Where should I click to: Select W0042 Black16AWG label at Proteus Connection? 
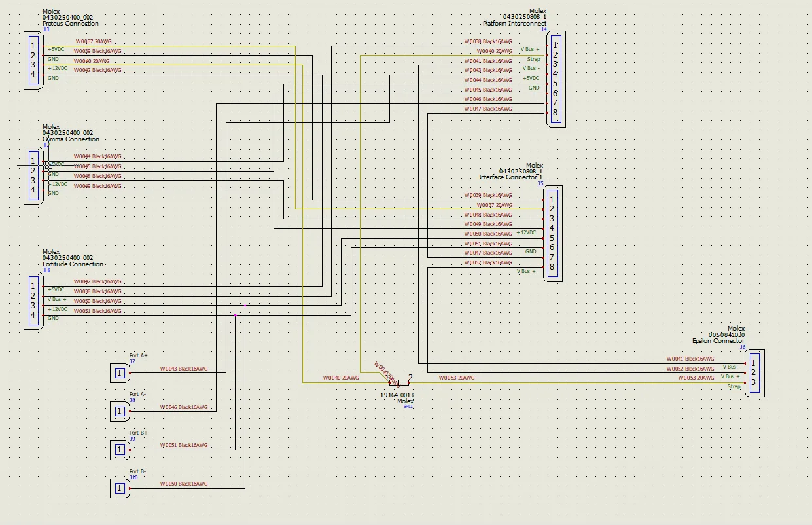point(97,70)
